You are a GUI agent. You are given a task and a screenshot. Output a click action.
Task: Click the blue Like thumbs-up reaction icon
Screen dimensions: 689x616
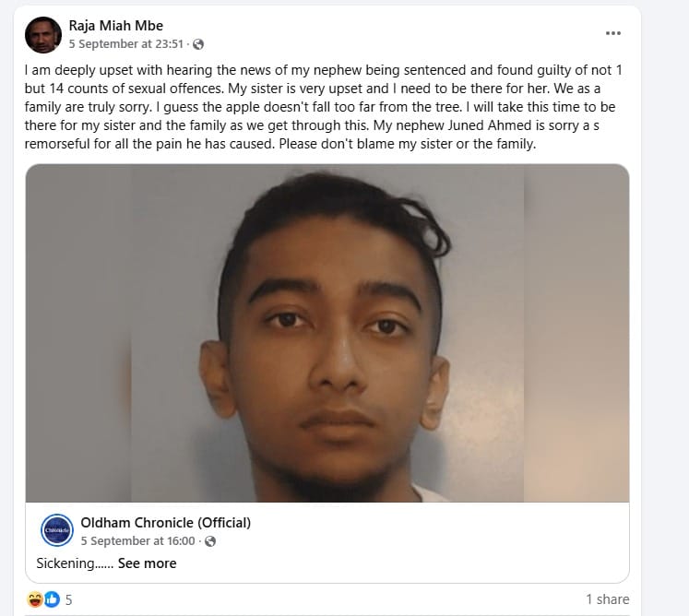pos(52,599)
